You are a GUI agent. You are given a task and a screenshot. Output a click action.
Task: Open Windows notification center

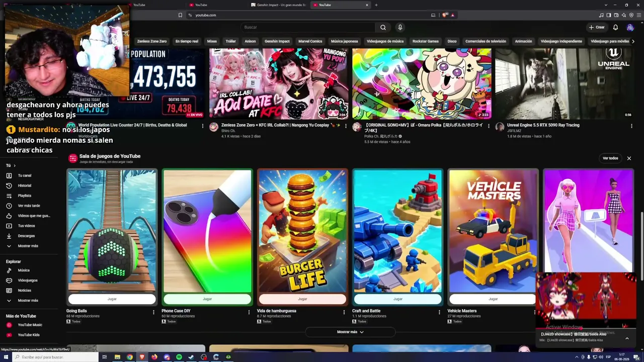[637, 357]
